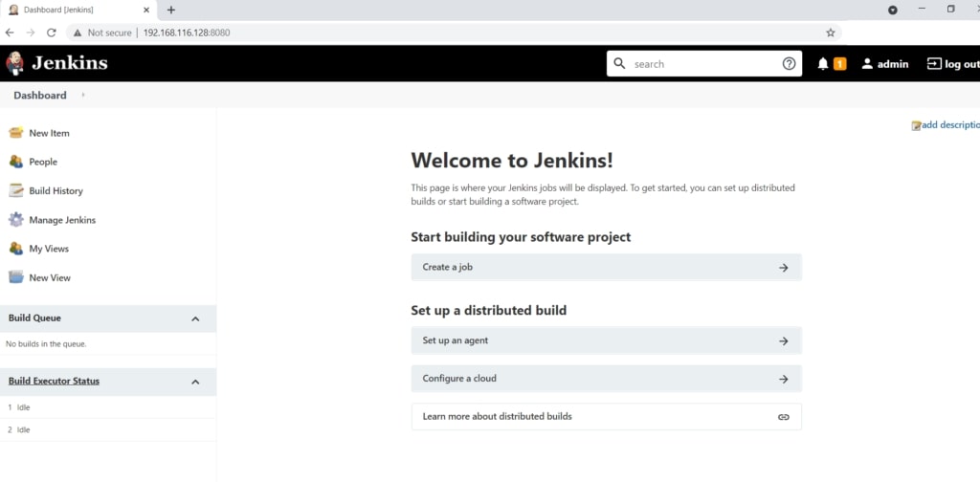The image size is (980, 482).
Task: Click the Set up an agent button
Action: [x=606, y=340]
